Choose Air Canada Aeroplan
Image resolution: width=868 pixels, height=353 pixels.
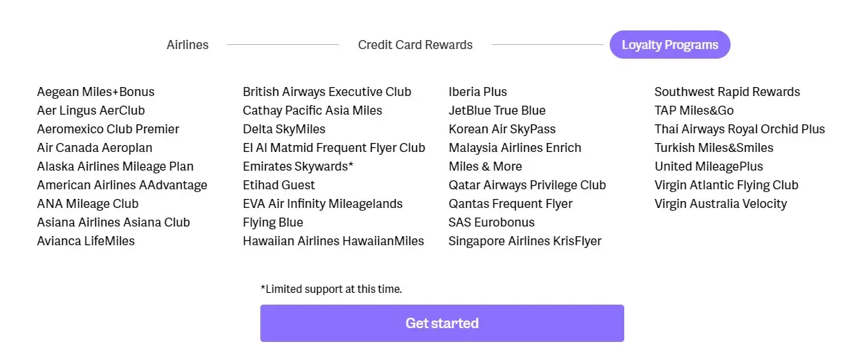(x=95, y=148)
